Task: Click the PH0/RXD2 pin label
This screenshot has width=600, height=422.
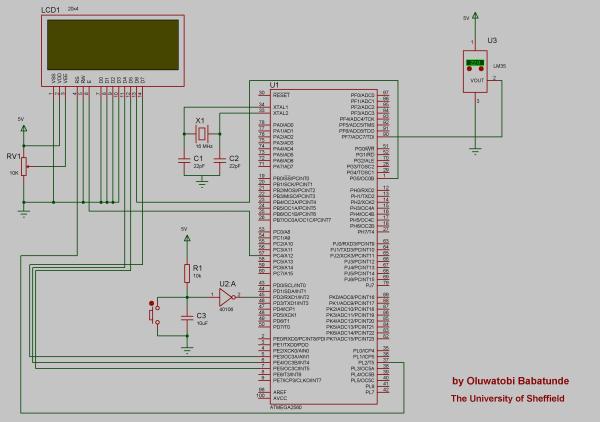Action: 362,190
